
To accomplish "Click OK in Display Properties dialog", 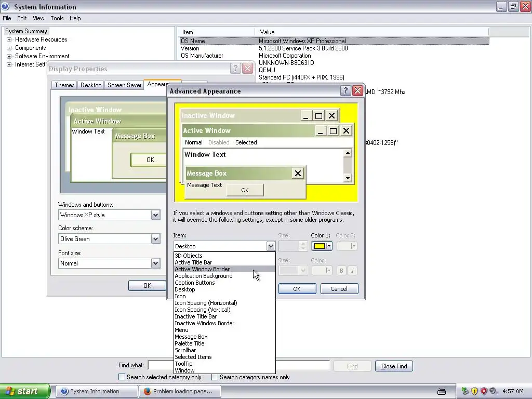I will 147,285.
